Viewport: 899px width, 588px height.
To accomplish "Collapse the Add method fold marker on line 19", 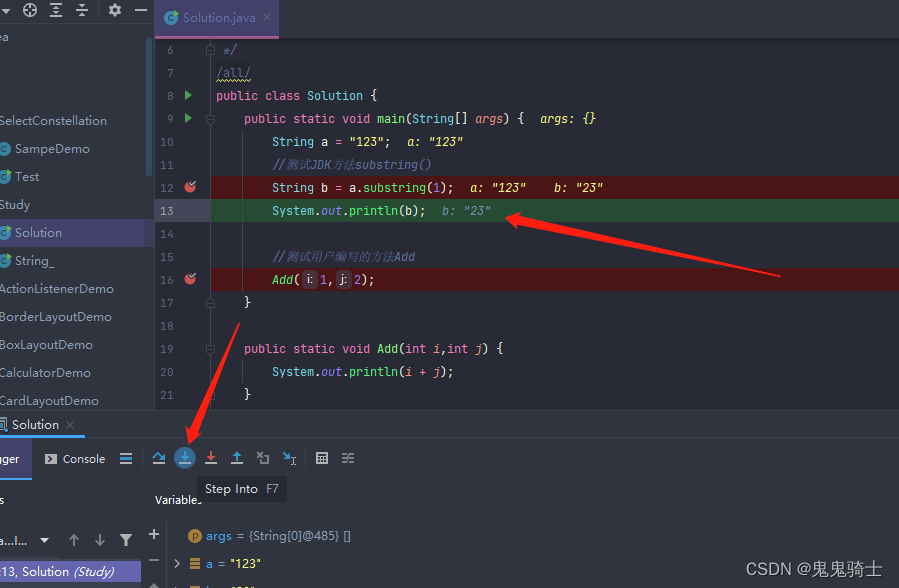I will coord(210,349).
